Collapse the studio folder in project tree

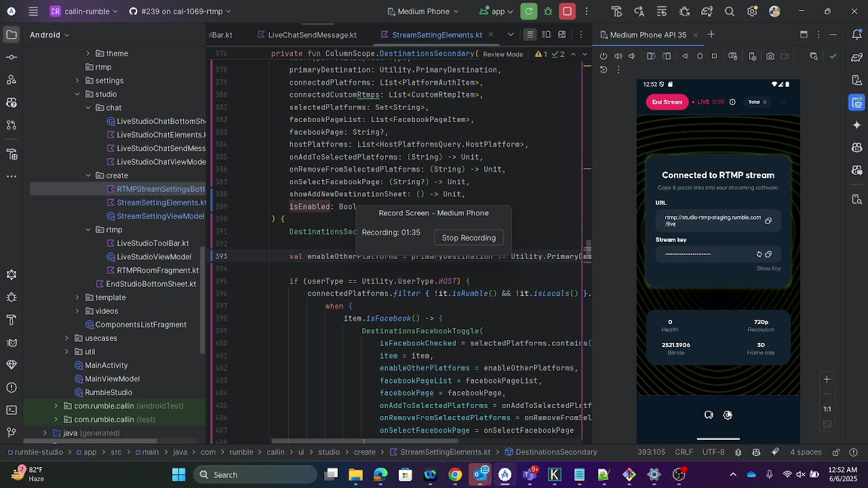click(x=77, y=94)
